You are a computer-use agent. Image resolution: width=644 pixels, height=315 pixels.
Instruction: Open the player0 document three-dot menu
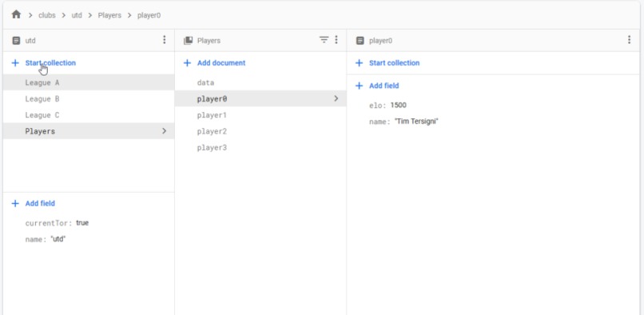click(x=629, y=40)
